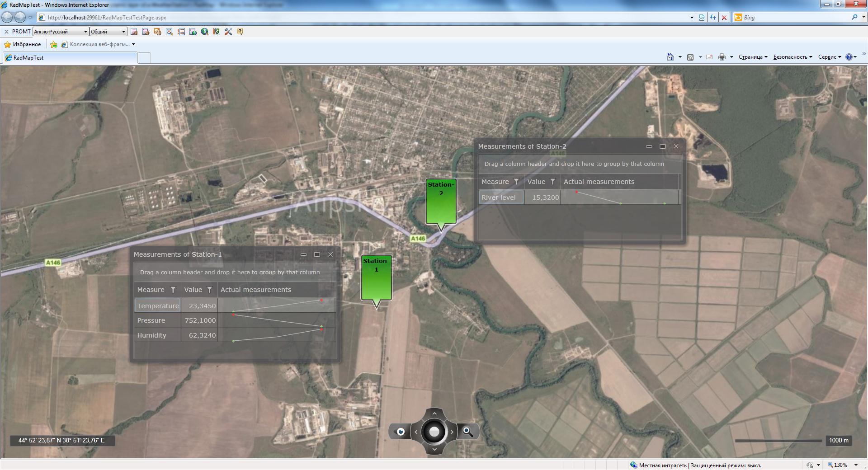
Task: Expand the zoom level dropdown in status bar
Action: click(x=856, y=465)
